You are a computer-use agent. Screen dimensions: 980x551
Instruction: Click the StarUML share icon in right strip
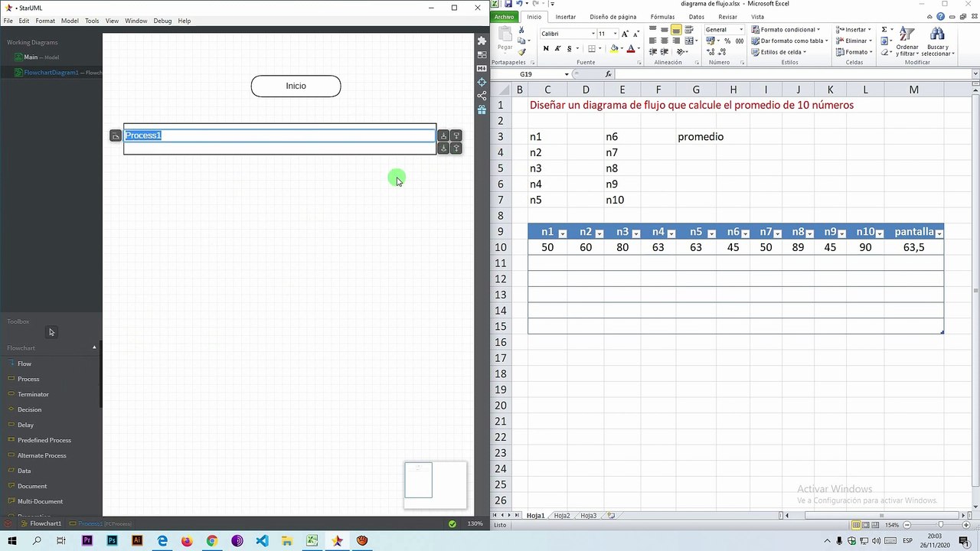pos(482,96)
